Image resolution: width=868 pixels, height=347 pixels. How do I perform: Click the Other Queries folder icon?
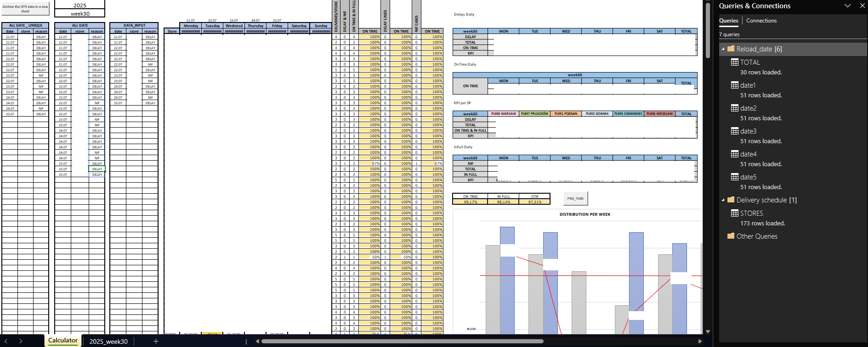(x=731, y=236)
